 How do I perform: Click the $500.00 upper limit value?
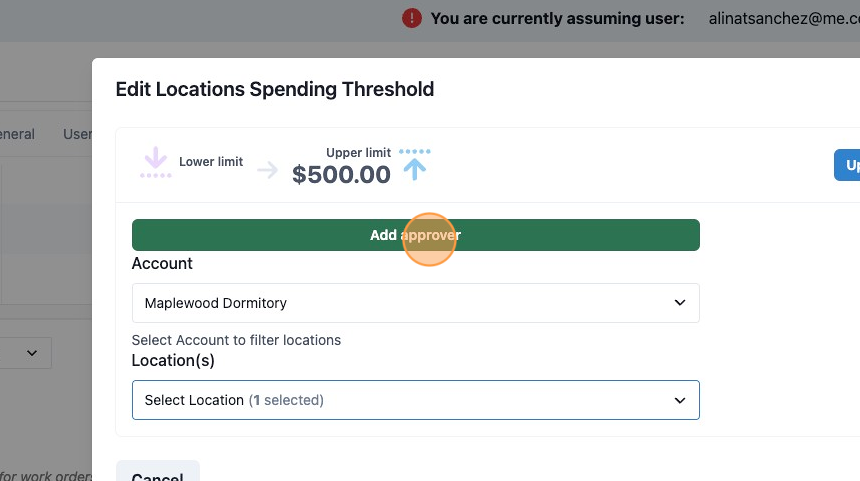341,175
